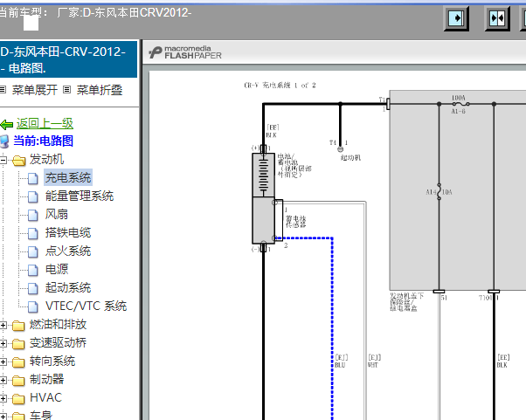Open the 点火系统 diagram
Screen dimensions: 526x420
[68, 251]
